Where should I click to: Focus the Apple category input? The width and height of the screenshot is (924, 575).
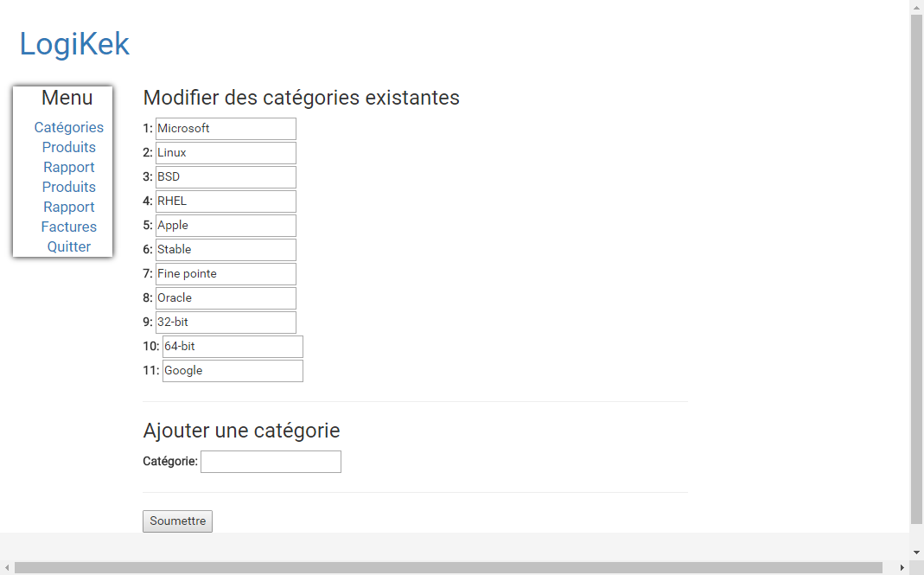tap(226, 226)
